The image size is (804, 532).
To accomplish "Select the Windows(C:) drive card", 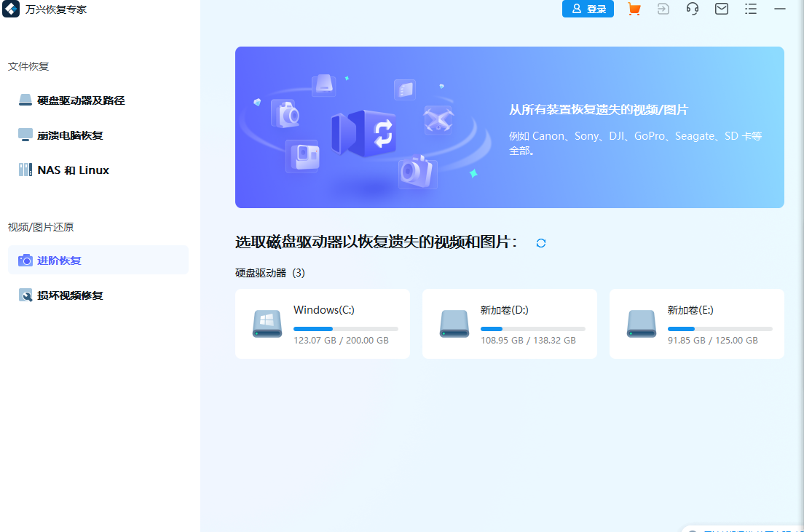I will [323, 324].
